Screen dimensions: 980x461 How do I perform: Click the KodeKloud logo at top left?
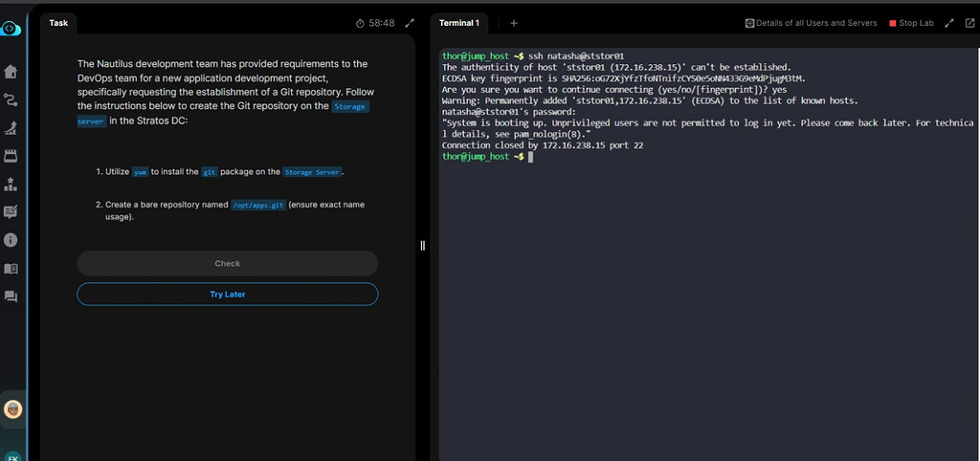click(x=10, y=29)
